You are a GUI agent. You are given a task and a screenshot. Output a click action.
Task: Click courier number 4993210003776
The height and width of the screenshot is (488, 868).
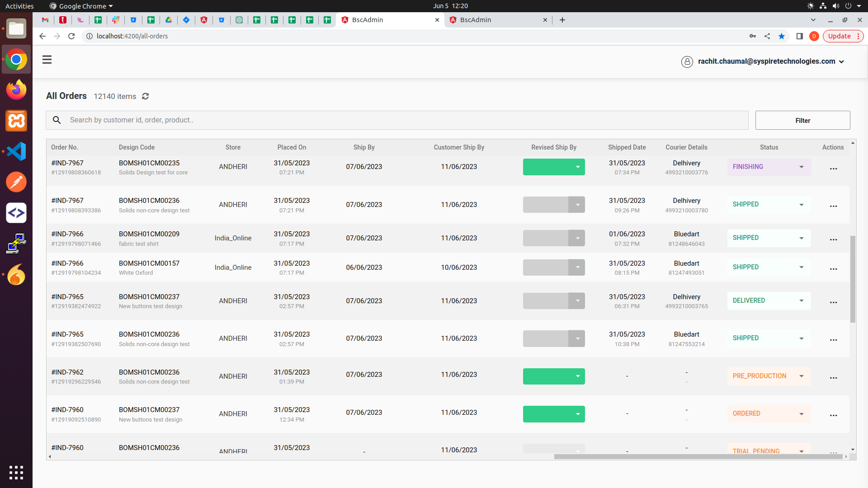[686, 173]
